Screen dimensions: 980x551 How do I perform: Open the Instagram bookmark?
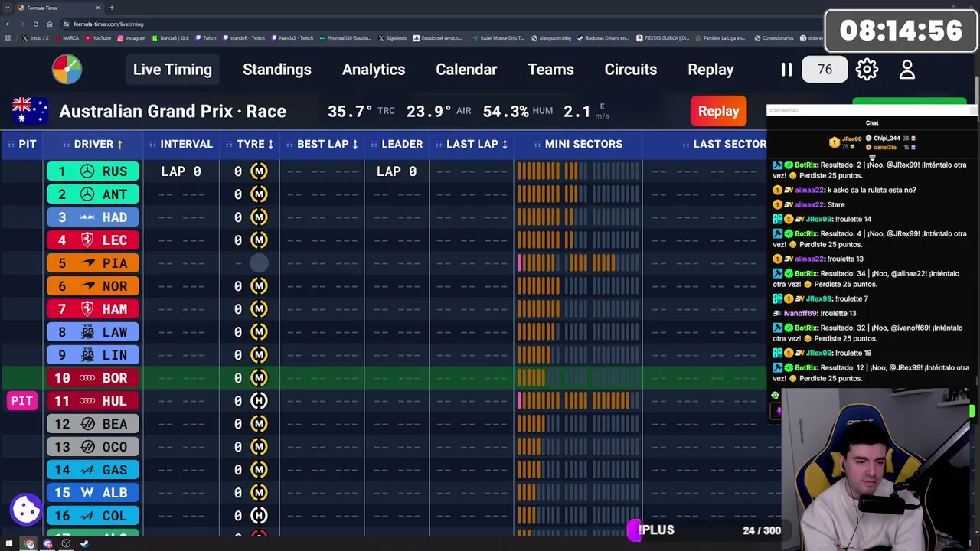pos(132,37)
